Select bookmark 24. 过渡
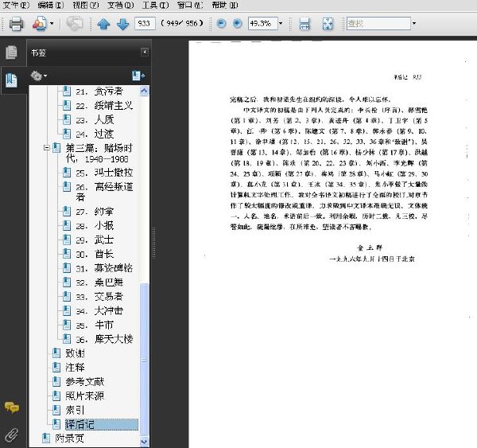 click(x=95, y=134)
